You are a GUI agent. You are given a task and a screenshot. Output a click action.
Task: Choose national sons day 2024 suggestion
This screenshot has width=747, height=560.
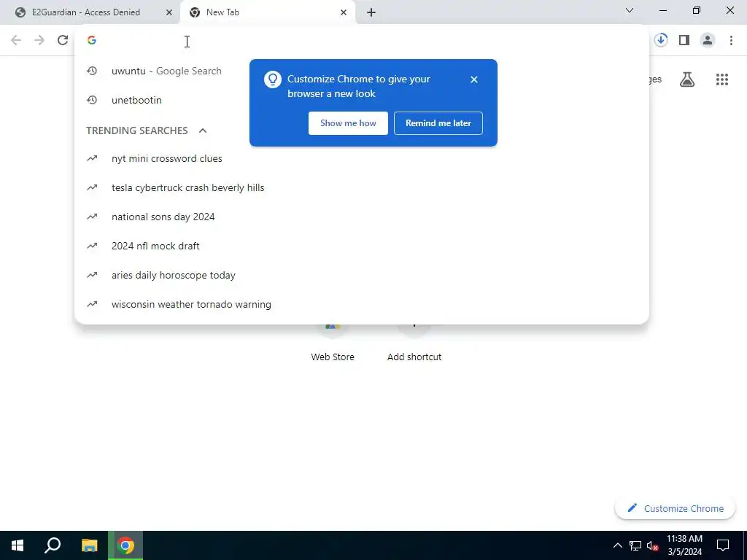click(x=362, y=217)
